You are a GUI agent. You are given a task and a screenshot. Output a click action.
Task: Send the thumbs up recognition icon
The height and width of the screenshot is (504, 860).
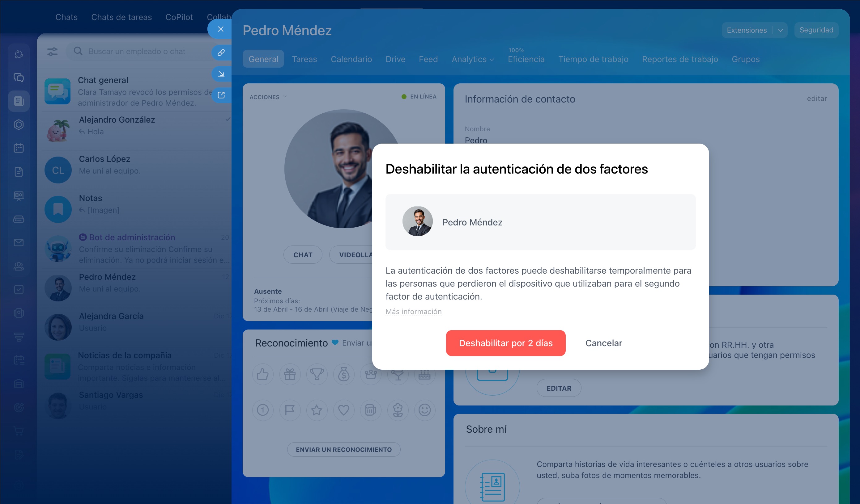[262, 374]
